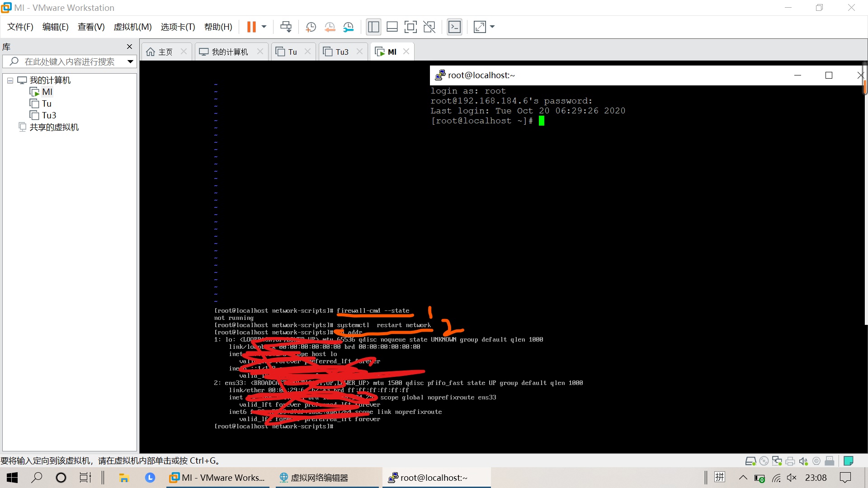Click the printer device status icon
The width and height of the screenshot is (868, 488).
click(790, 461)
